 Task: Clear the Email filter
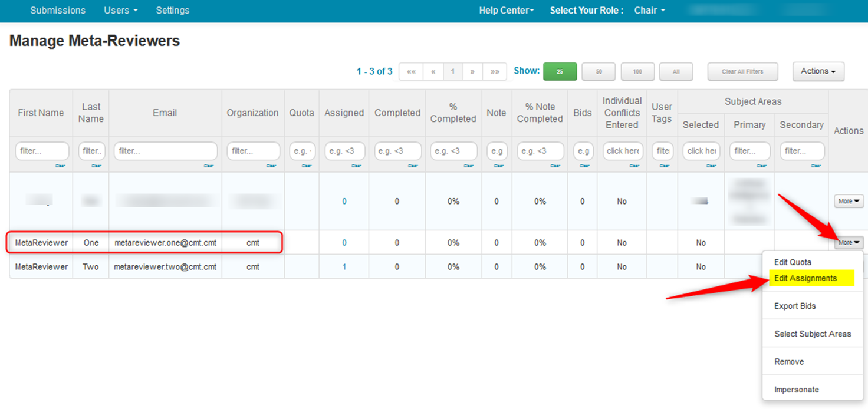coord(208,166)
